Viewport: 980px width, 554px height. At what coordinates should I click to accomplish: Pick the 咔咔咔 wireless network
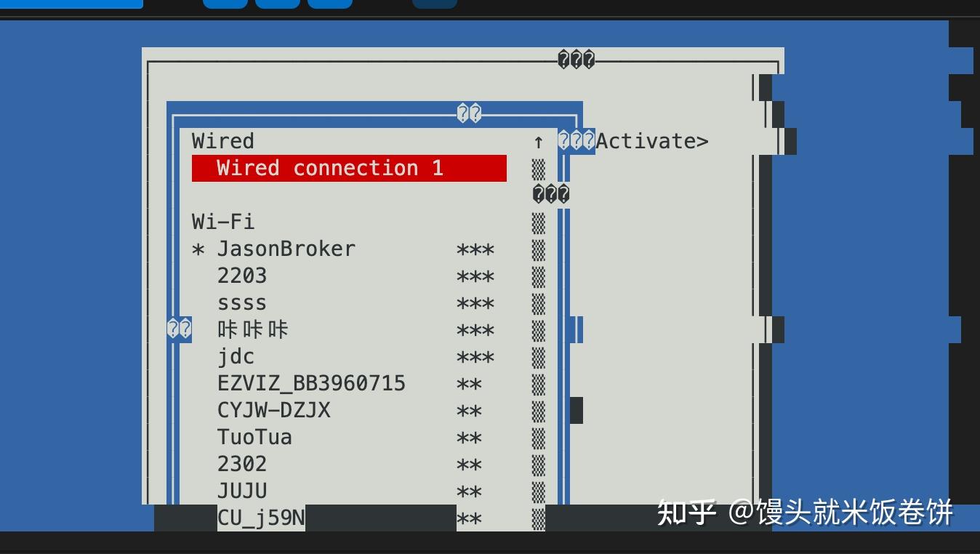point(349,329)
